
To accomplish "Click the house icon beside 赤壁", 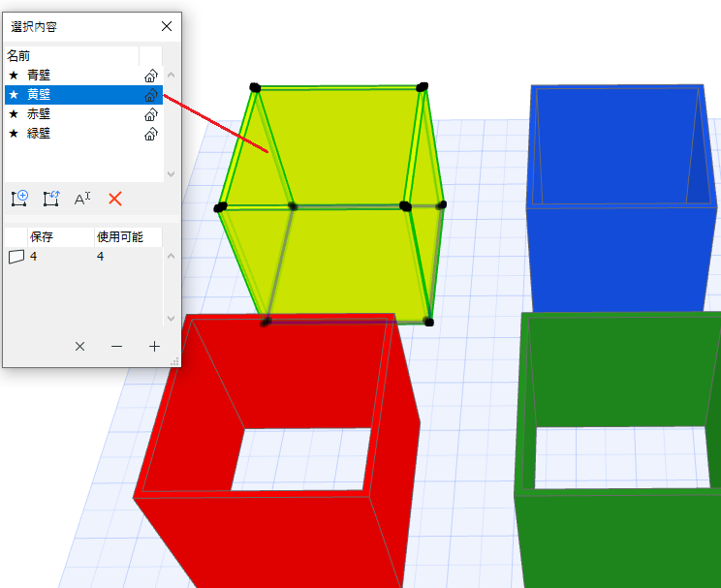I will point(151,114).
